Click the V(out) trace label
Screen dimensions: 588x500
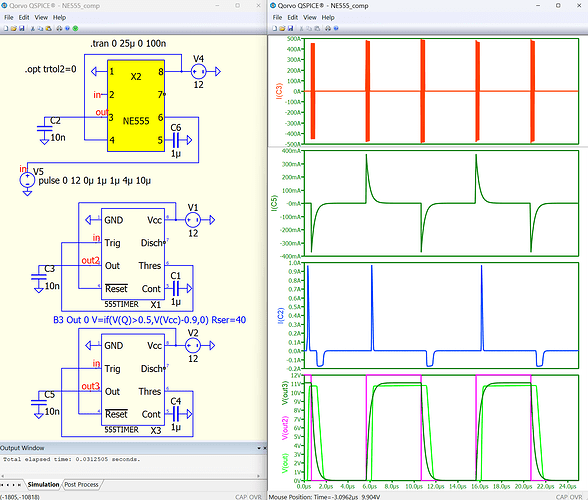(x=285, y=463)
